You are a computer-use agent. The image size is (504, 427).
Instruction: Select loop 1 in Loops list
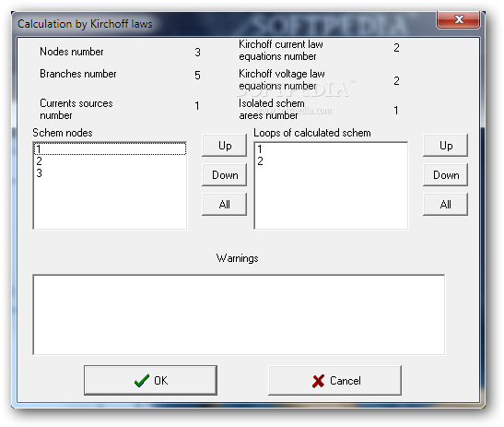(x=331, y=149)
